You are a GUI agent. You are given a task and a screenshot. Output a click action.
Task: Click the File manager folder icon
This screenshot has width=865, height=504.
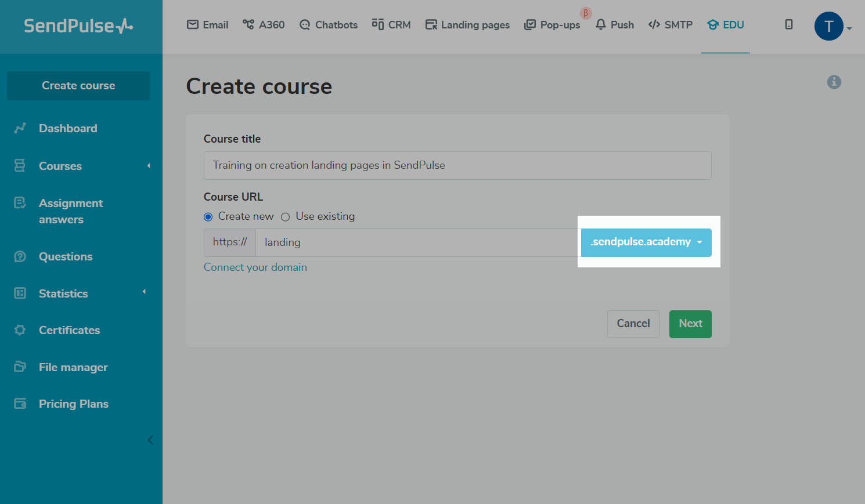[x=20, y=367]
